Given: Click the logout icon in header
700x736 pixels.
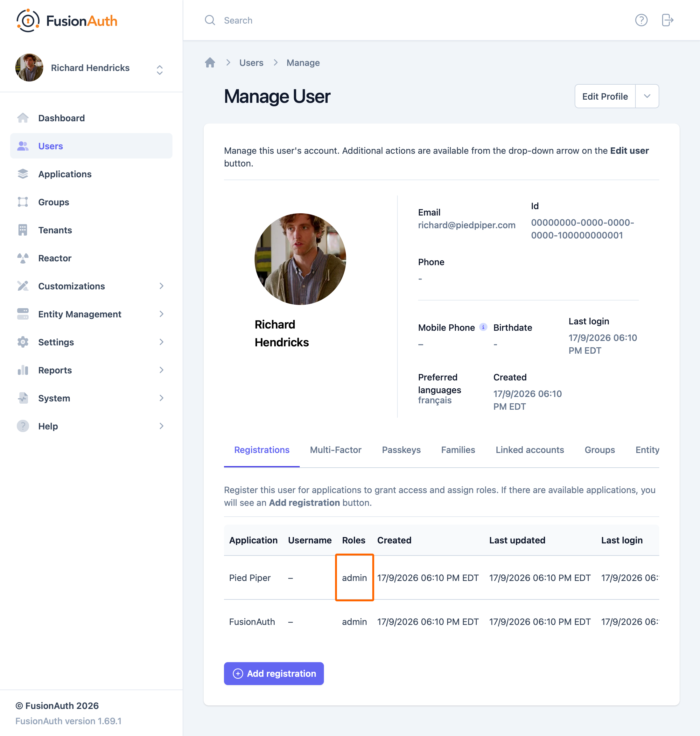Looking at the screenshot, I should coord(667,20).
